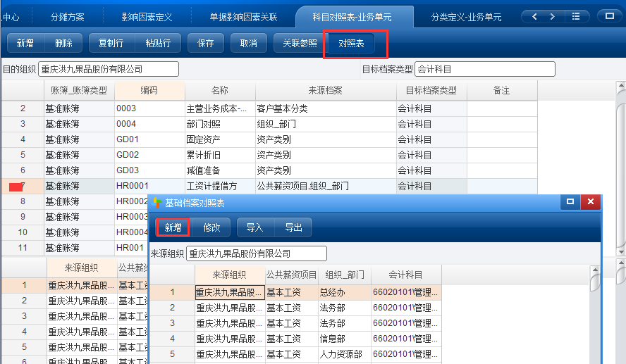626x364 pixels.
Task: Focus the 目的组织 input field
Action: [x=108, y=69]
